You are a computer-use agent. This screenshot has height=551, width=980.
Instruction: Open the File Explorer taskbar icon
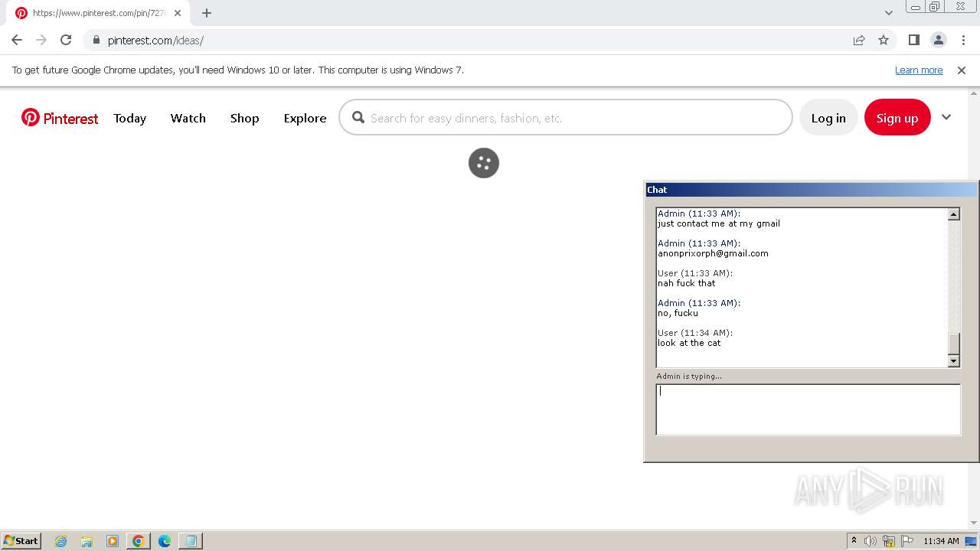pyautogui.click(x=87, y=541)
